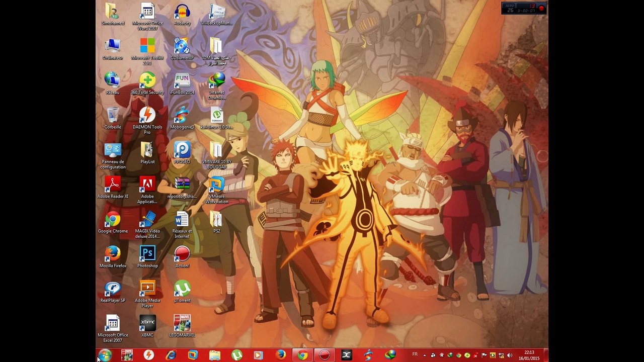The image size is (644, 362).
Task: Launch Microsoft Office Word 2007 desktop shortcut
Action: [147, 17]
